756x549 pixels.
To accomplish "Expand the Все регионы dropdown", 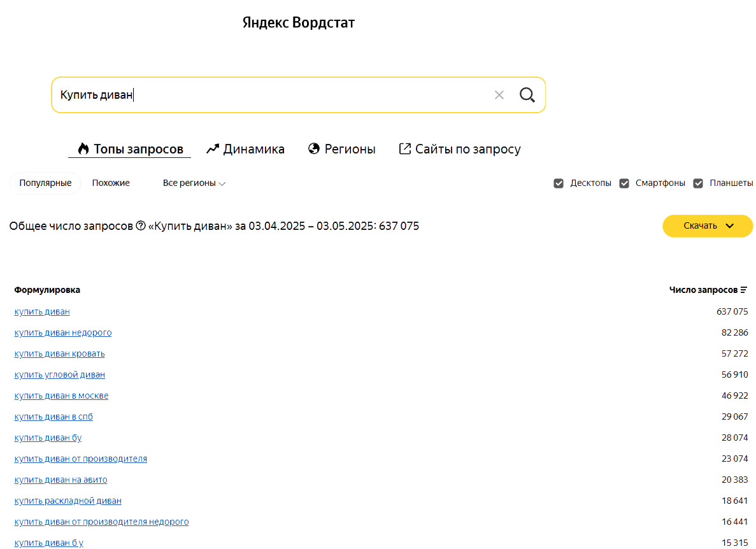I will [x=194, y=183].
